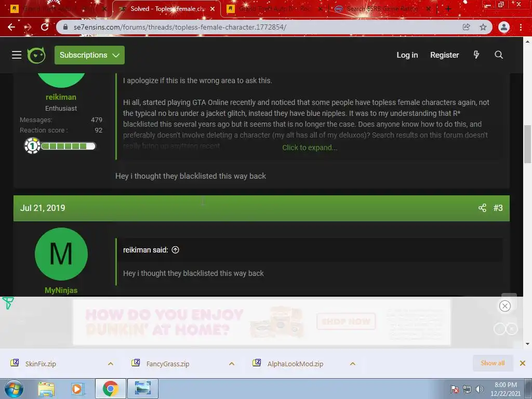Click the Freestar logo by the ad
Viewport: 532px width, 399px height.
click(x=8, y=303)
